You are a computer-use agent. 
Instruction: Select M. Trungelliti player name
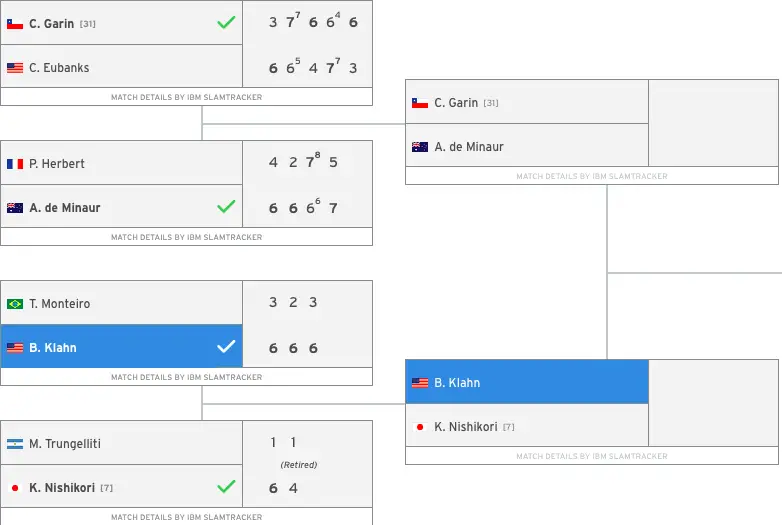[x=65, y=444]
